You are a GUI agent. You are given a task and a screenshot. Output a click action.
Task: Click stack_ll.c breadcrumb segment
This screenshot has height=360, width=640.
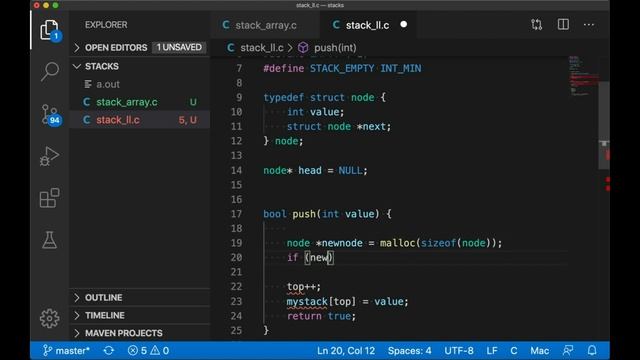pyautogui.click(x=262, y=48)
